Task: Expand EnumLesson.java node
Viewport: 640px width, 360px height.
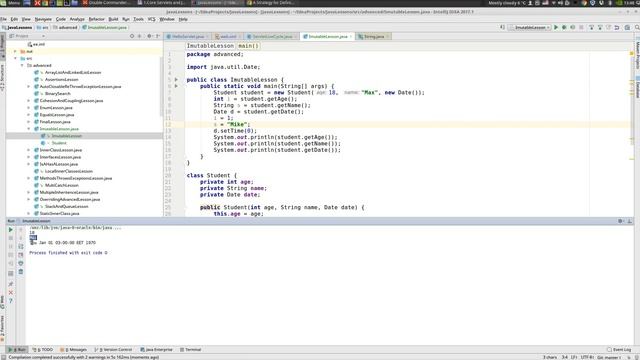Action: click(x=29, y=108)
